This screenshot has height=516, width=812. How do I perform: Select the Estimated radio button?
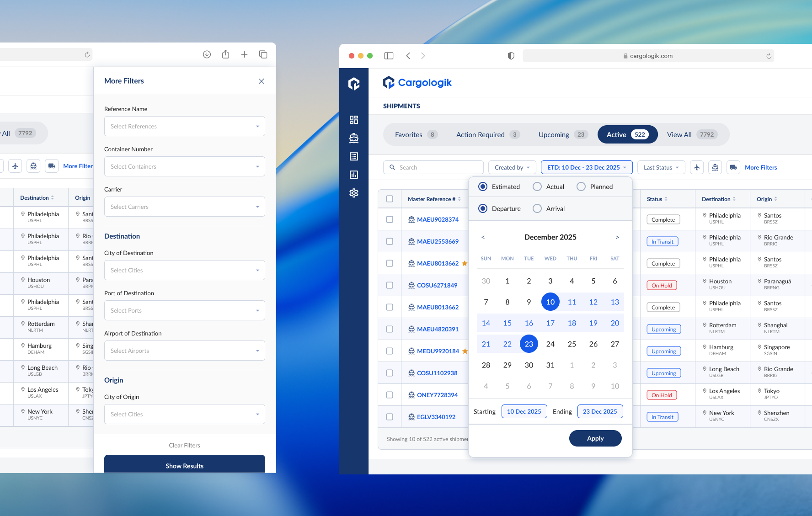click(483, 186)
